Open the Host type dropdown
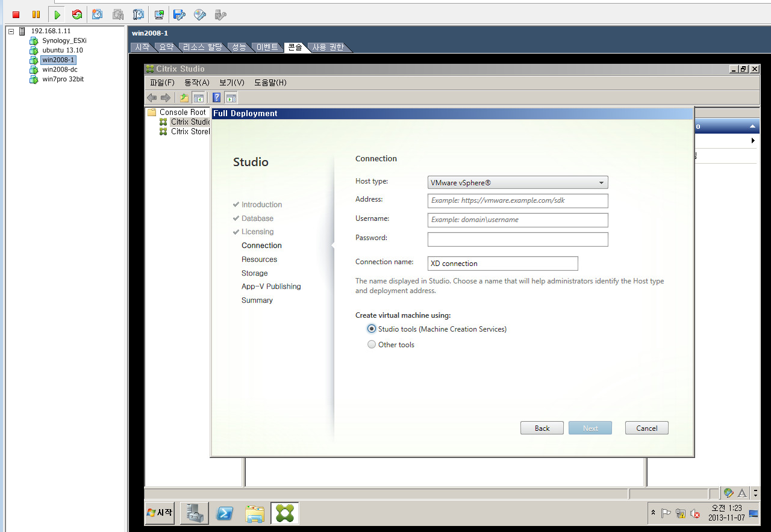 point(518,182)
